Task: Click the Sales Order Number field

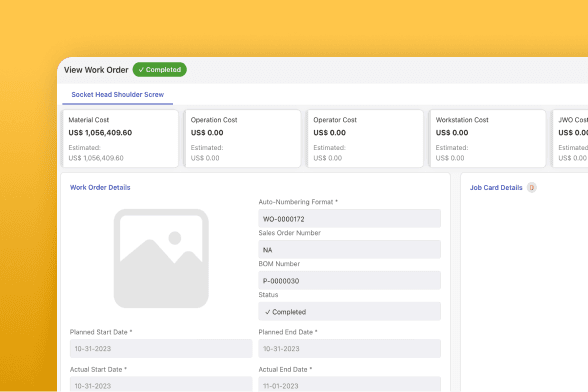Action: click(x=350, y=249)
